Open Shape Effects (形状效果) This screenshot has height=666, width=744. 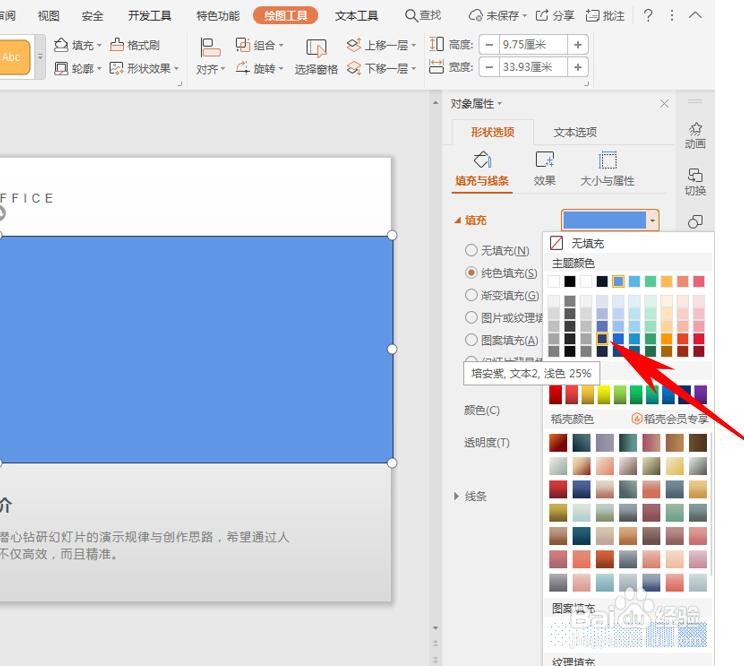pyautogui.click(x=116, y=68)
